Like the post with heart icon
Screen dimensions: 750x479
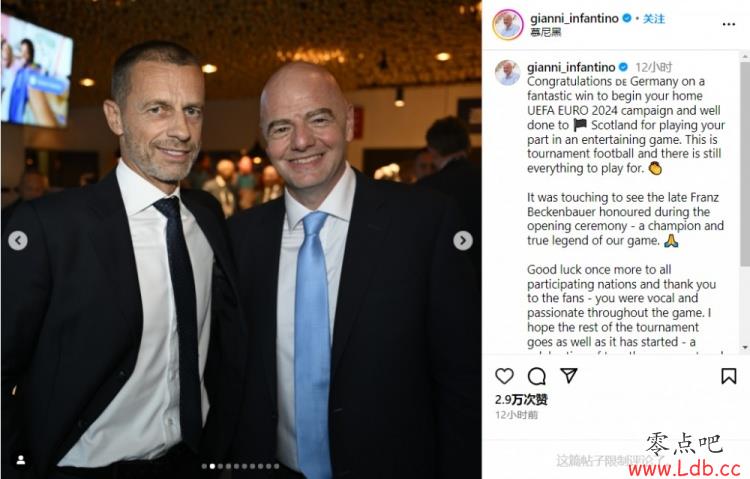[504, 376]
